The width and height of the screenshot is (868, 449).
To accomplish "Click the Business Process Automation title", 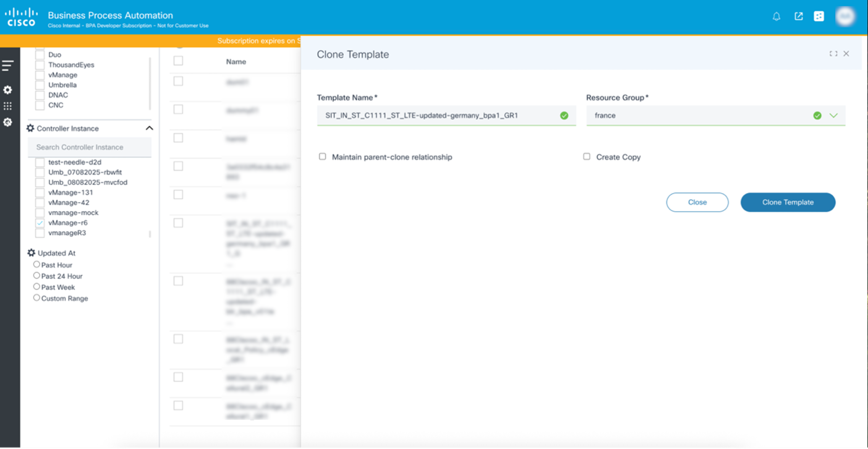I will (x=110, y=15).
